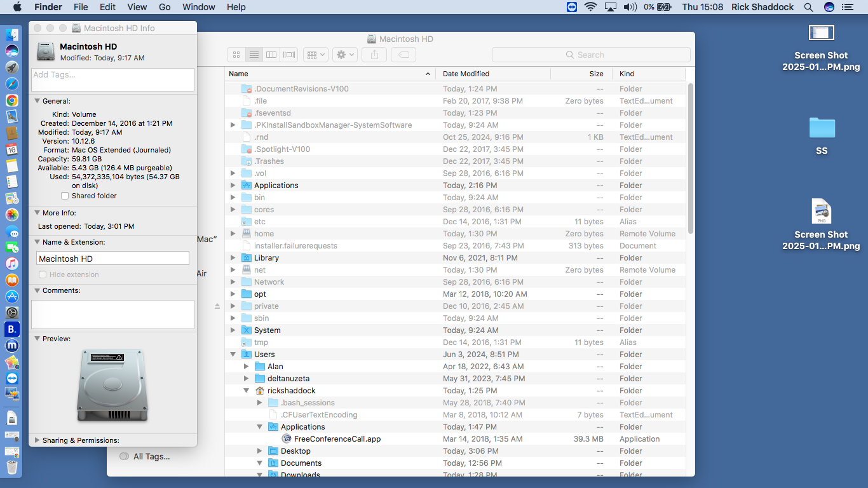868x488 pixels.
Task: Click the Edit Tags toolbar button
Action: pyautogui.click(x=403, y=55)
